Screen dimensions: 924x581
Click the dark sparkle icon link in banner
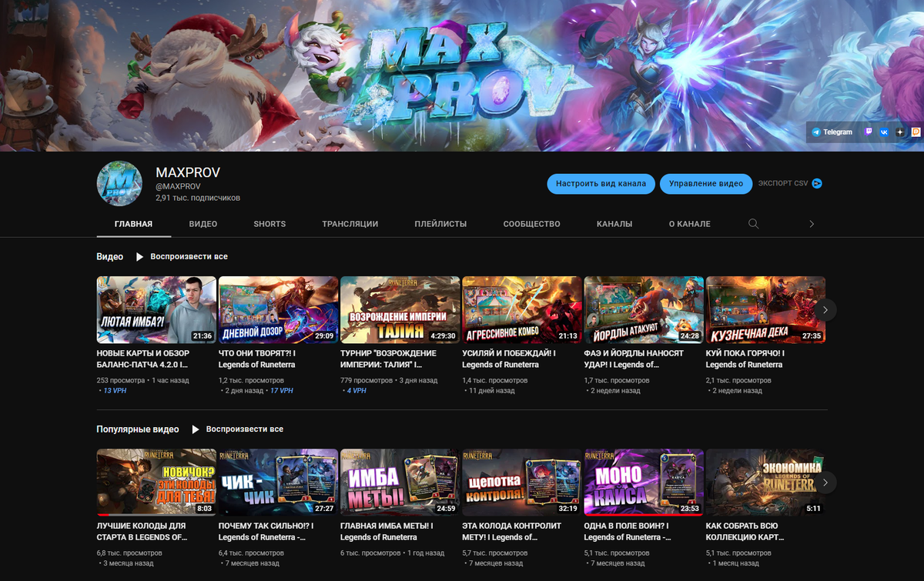pos(900,132)
